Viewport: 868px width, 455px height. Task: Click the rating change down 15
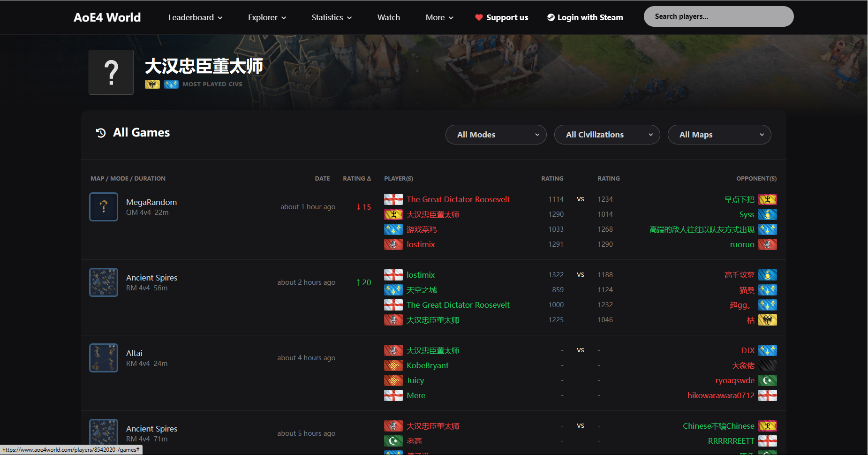coord(363,207)
